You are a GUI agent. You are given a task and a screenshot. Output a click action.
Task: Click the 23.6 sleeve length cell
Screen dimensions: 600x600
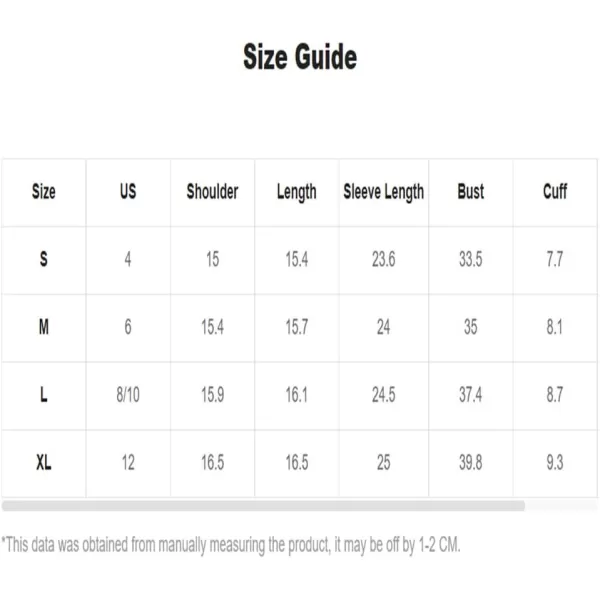click(x=383, y=259)
